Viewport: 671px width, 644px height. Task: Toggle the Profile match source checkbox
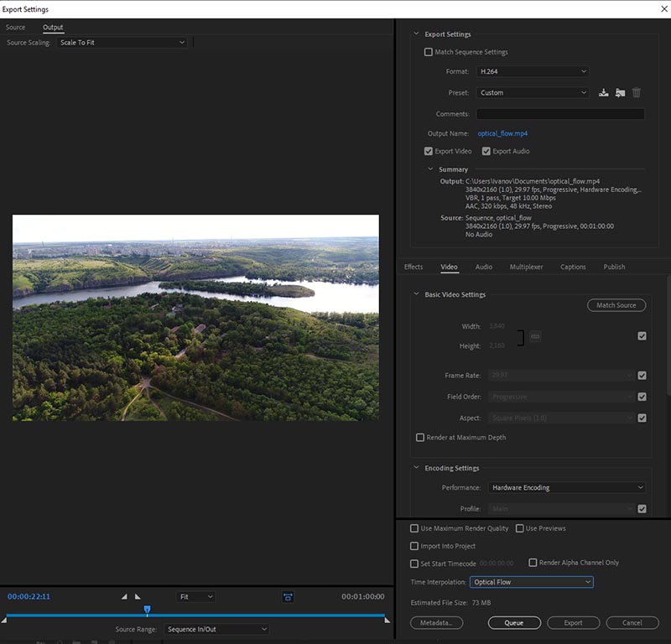[x=642, y=508]
